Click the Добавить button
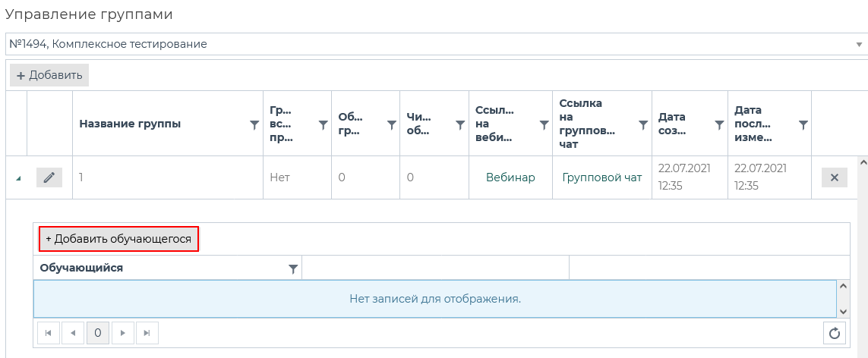This screenshot has width=868, height=358. 49,75
